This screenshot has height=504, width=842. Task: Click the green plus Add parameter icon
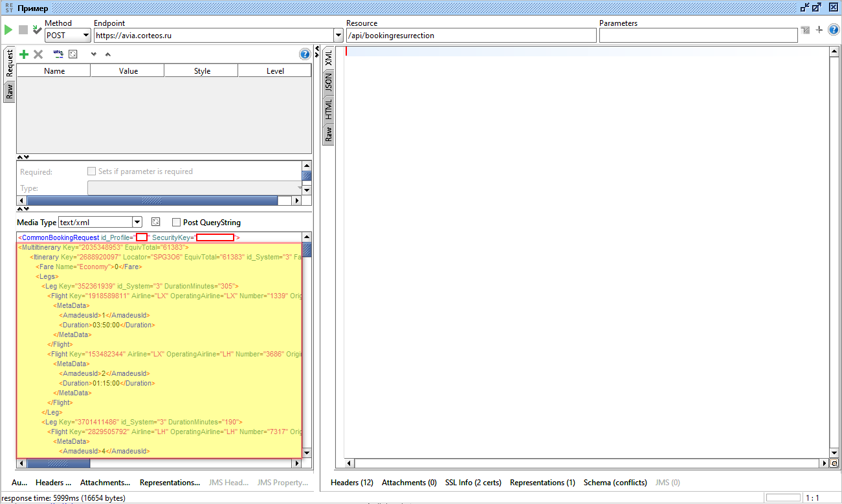point(24,54)
